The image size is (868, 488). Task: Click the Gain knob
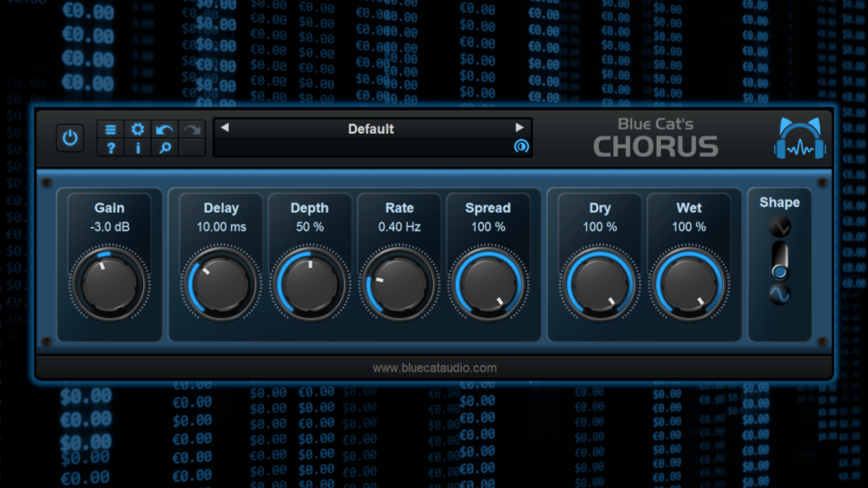109,285
